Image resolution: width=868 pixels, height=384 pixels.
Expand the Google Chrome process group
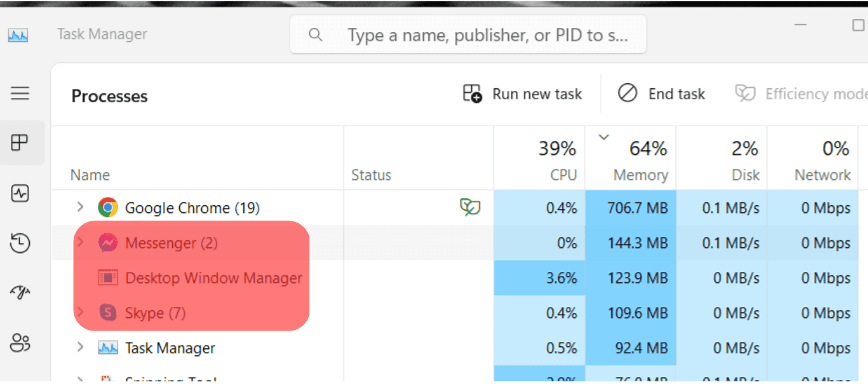80,207
